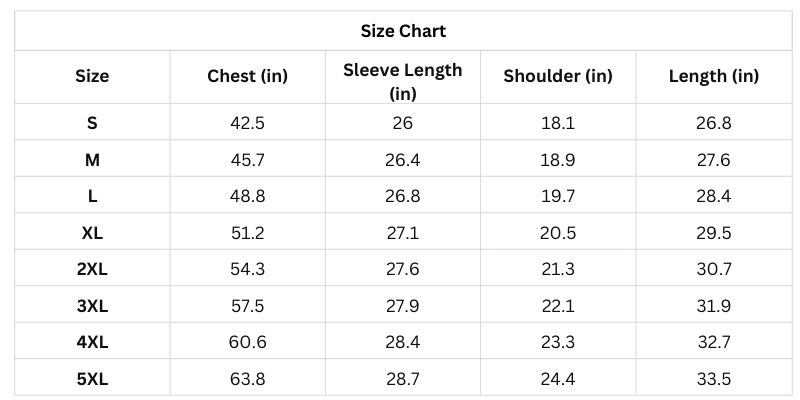800x400 pixels.
Task: Select the S size row label
Action: coord(92,123)
